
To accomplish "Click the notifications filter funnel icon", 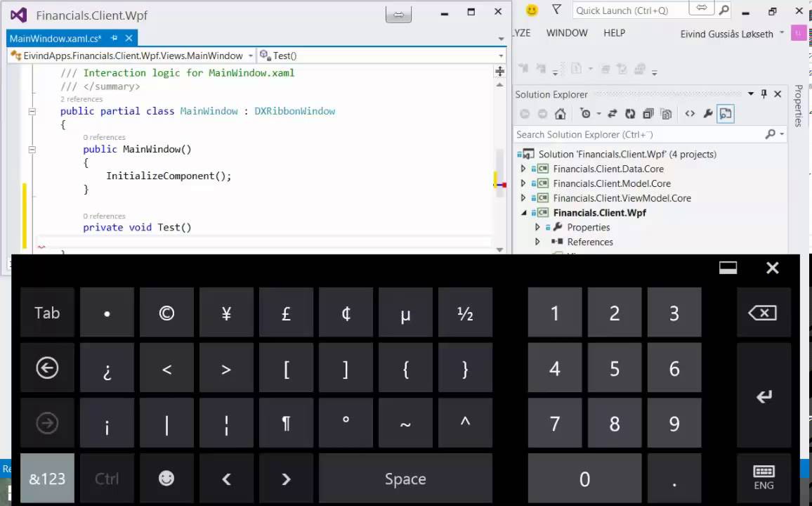I will 556,10.
